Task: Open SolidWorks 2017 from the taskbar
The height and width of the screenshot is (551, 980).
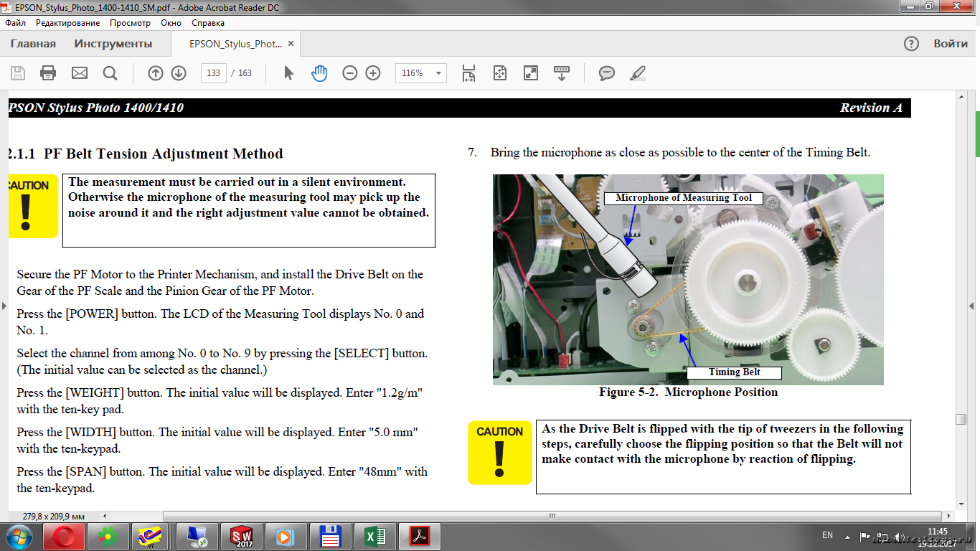Action: pyautogui.click(x=242, y=536)
